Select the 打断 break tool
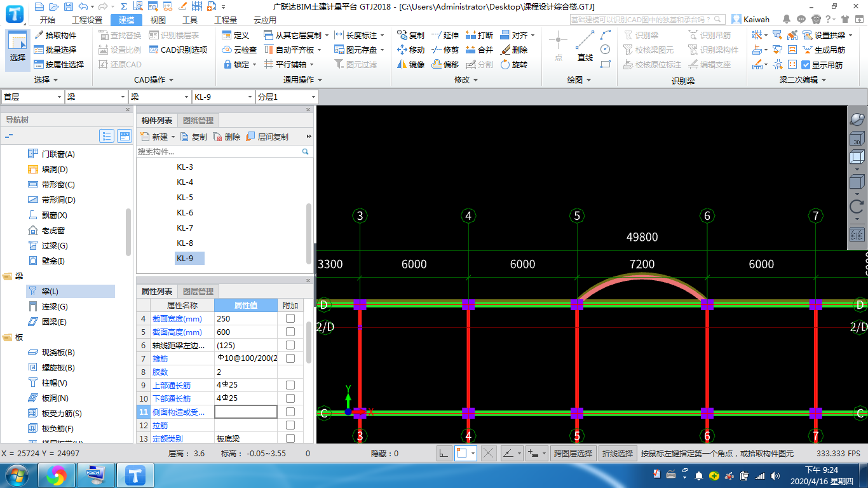 (479, 35)
